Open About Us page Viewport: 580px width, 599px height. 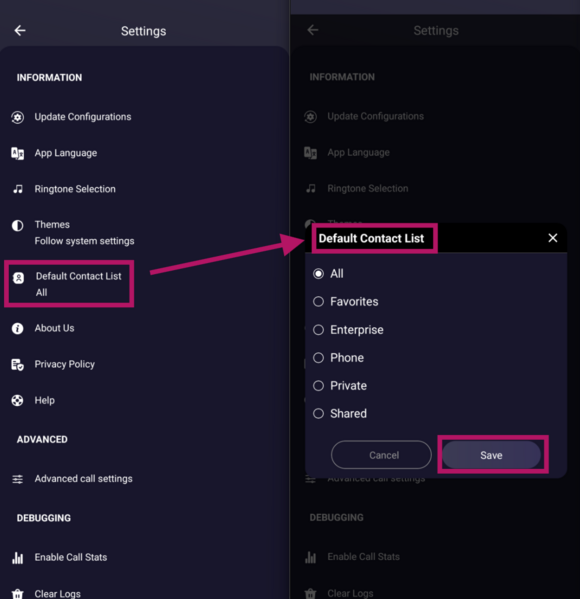(x=54, y=328)
